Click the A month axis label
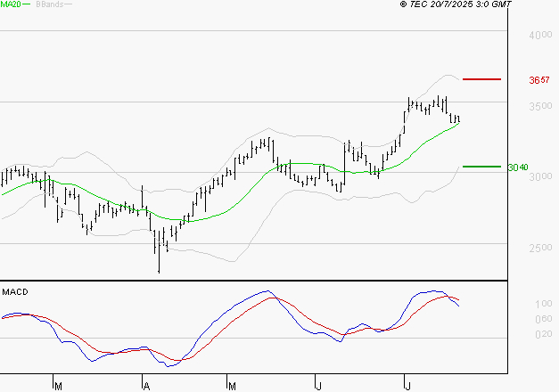 (x=146, y=387)
